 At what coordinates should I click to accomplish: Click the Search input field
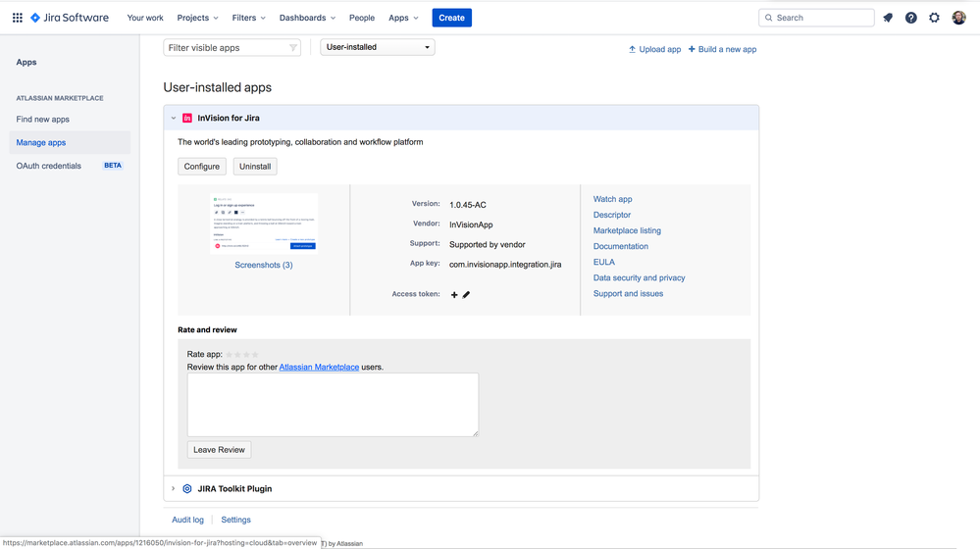pos(816,18)
